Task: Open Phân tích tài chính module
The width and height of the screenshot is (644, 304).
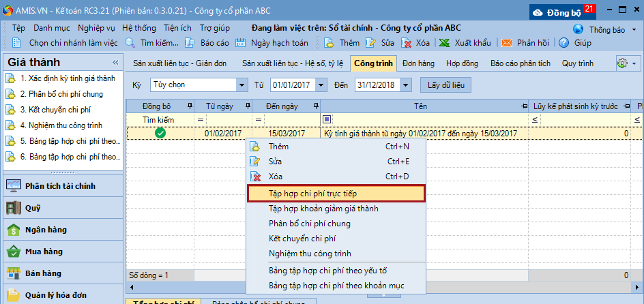Action: coord(60,185)
